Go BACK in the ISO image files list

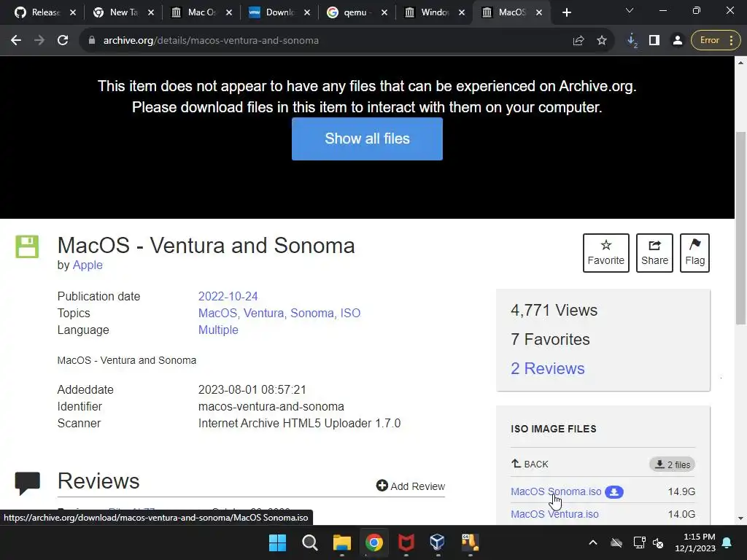click(x=530, y=464)
